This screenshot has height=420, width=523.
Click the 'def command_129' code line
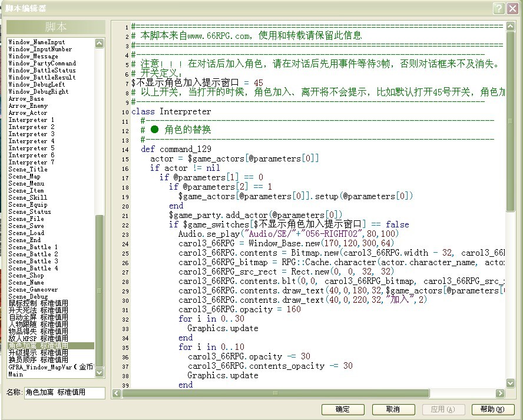[176, 149]
